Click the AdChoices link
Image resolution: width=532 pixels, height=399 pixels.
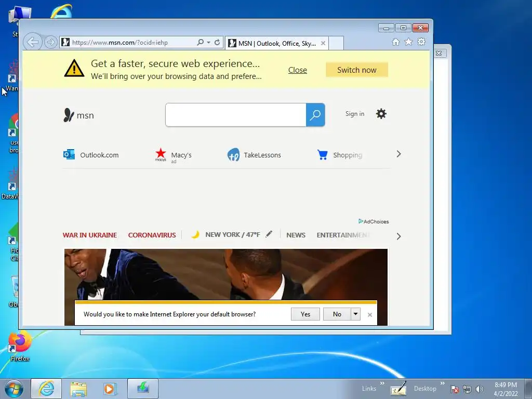[374, 221]
